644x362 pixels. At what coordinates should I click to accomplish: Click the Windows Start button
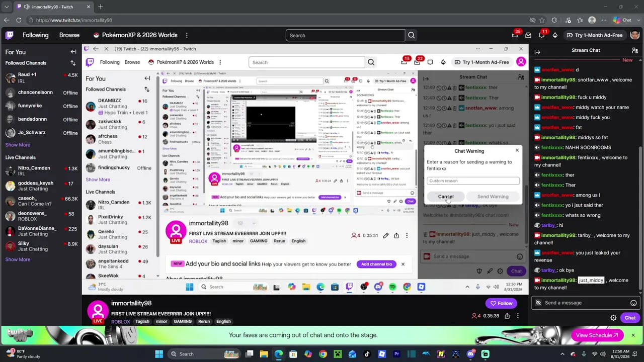point(159,354)
